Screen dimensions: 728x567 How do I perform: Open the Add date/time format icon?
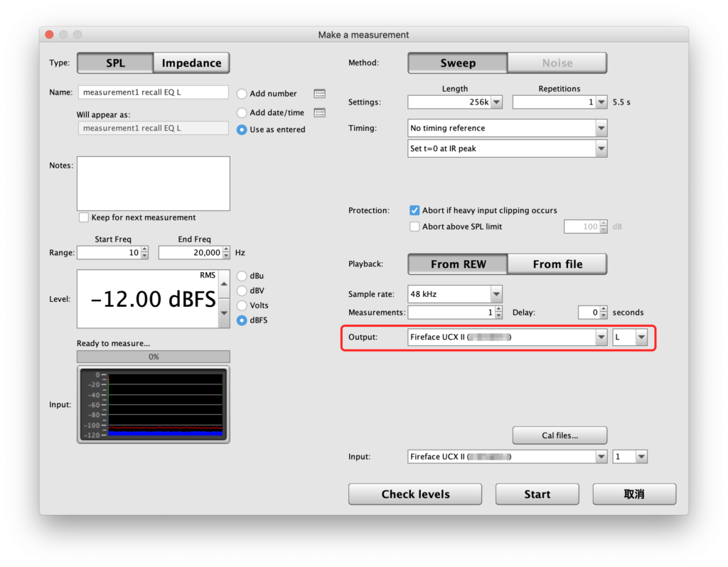point(319,112)
